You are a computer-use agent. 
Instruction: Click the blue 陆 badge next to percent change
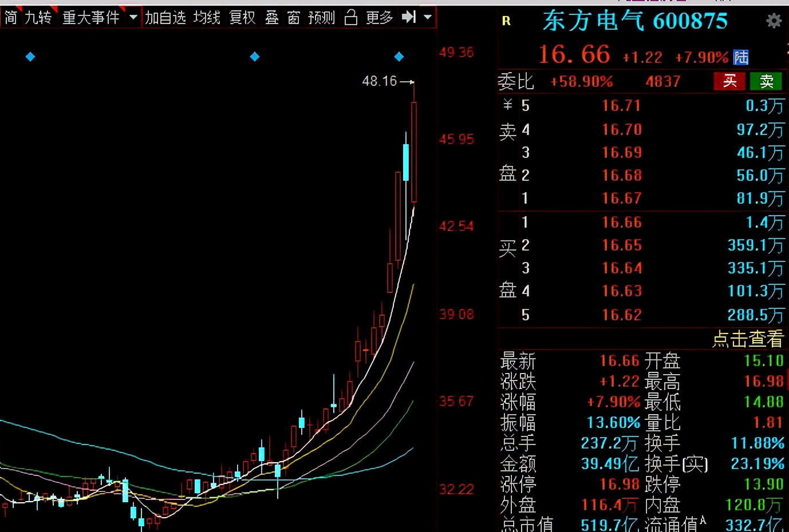click(x=741, y=57)
